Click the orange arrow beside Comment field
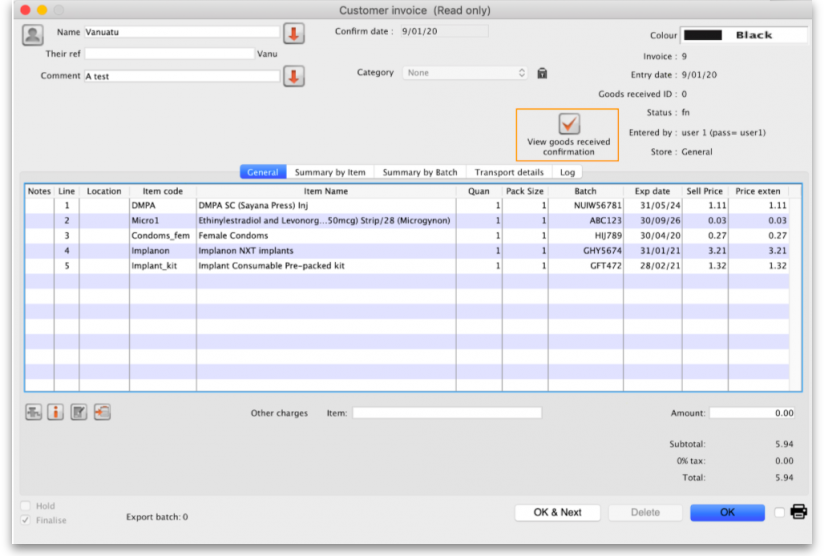824x556 pixels. click(293, 76)
